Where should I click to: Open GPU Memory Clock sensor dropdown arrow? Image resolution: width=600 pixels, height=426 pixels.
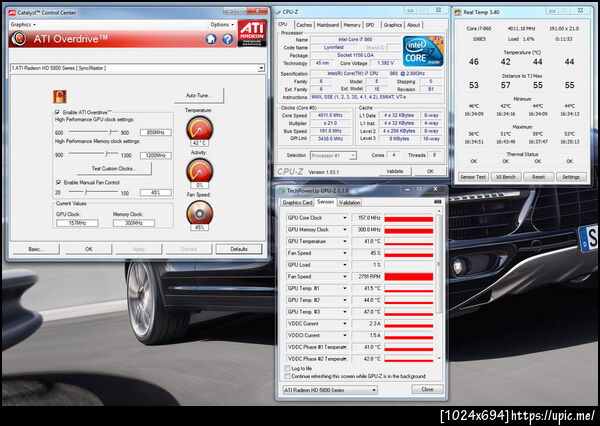pos(345,230)
